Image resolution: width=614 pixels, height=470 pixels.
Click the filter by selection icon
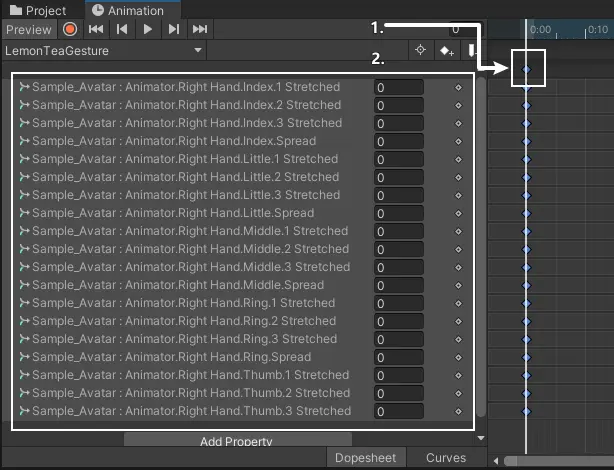point(421,50)
